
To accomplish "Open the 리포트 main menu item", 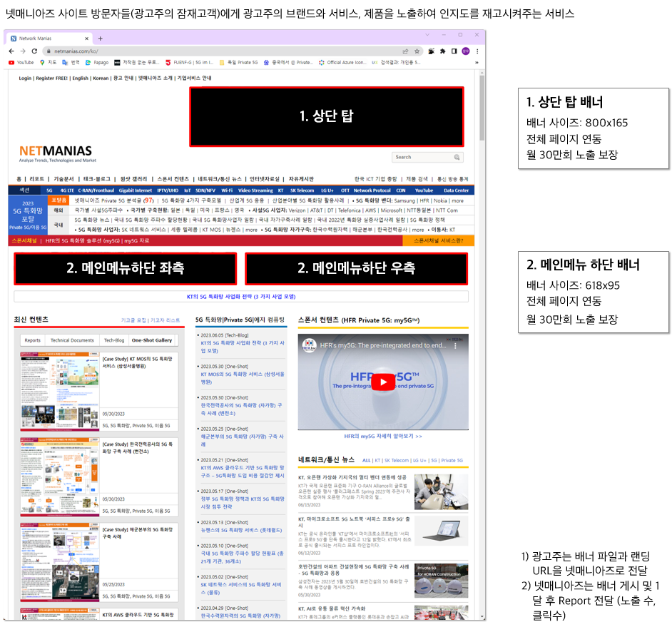I will (x=36, y=179).
